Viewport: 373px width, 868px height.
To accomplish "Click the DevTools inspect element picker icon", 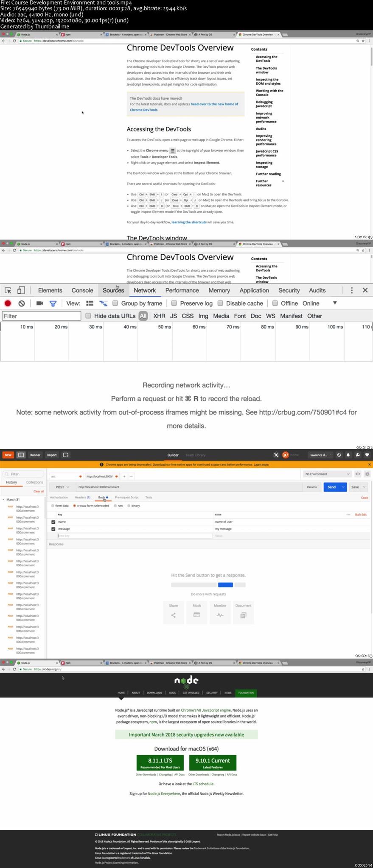I will (x=8, y=290).
